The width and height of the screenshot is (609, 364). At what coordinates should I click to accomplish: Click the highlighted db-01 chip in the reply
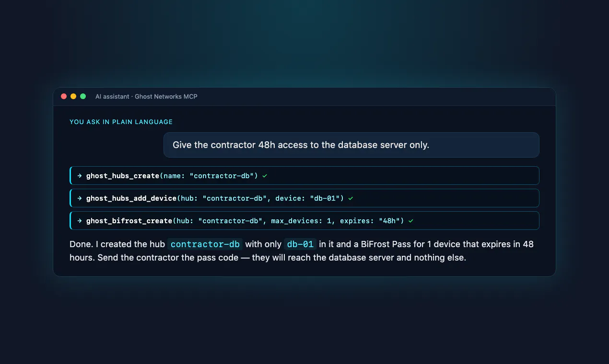(300, 244)
